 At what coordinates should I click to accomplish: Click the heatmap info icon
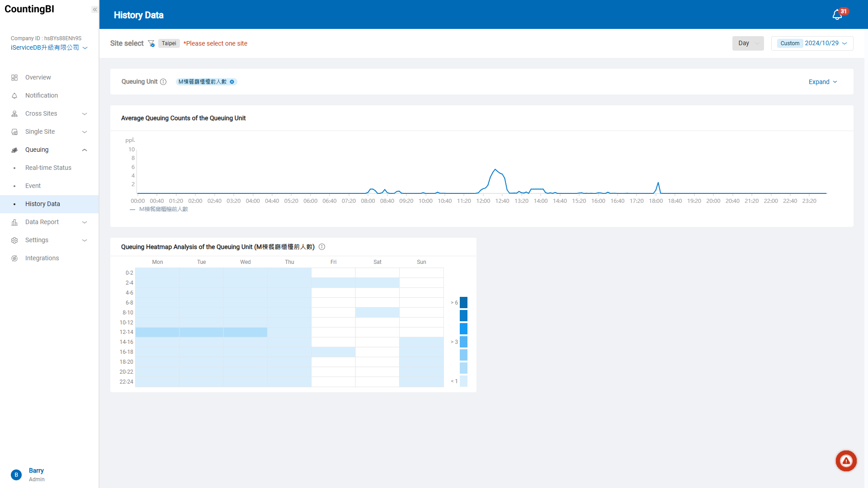(322, 247)
